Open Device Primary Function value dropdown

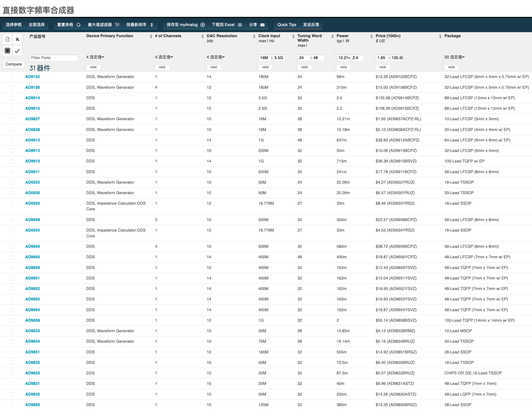pyautogui.click(x=95, y=57)
